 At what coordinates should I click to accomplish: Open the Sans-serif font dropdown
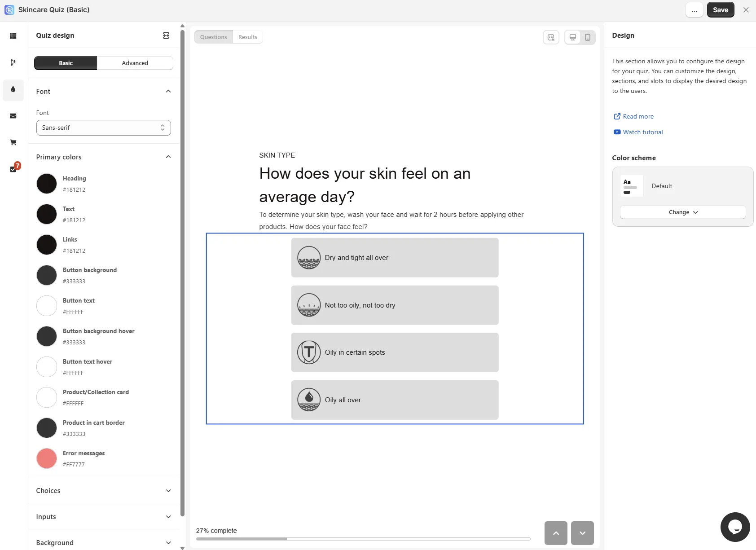103,128
